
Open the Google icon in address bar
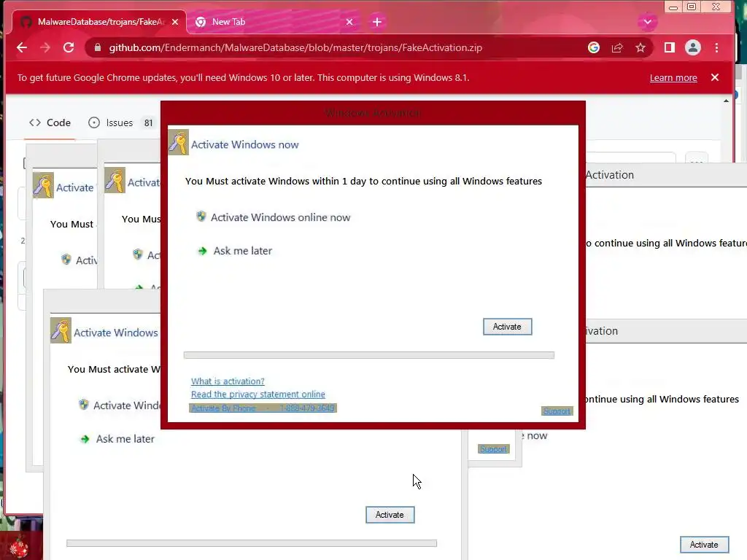(x=594, y=47)
